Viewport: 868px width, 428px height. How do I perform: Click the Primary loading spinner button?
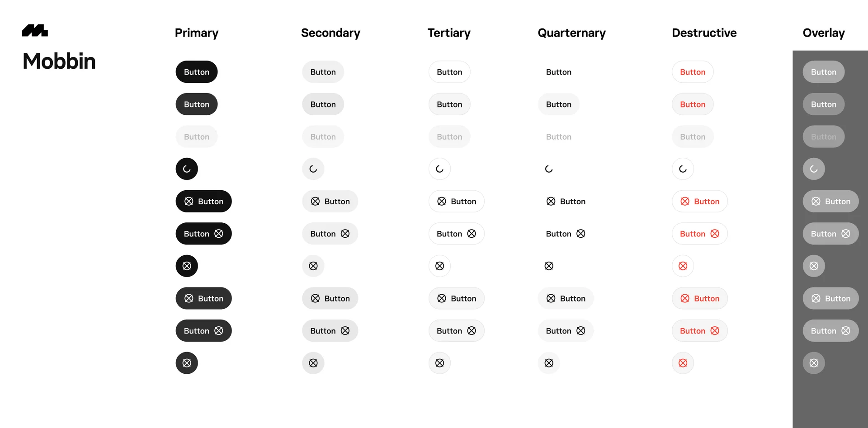point(187,169)
